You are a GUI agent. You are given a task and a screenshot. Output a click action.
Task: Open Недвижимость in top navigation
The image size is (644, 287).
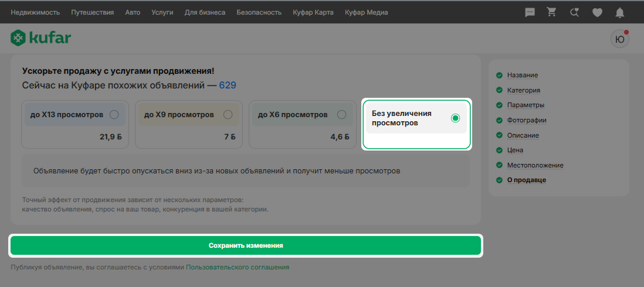pos(35,12)
